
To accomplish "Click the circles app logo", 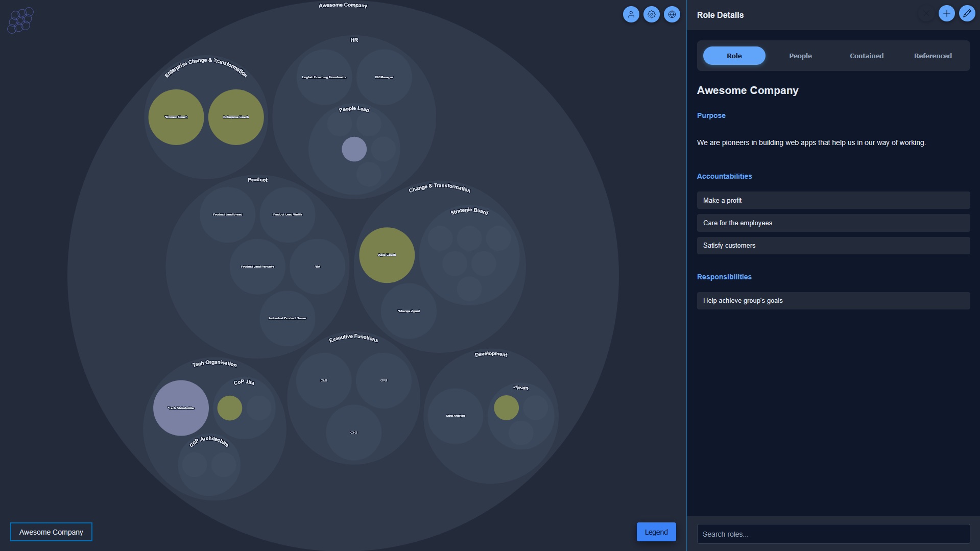I will (x=20, y=20).
